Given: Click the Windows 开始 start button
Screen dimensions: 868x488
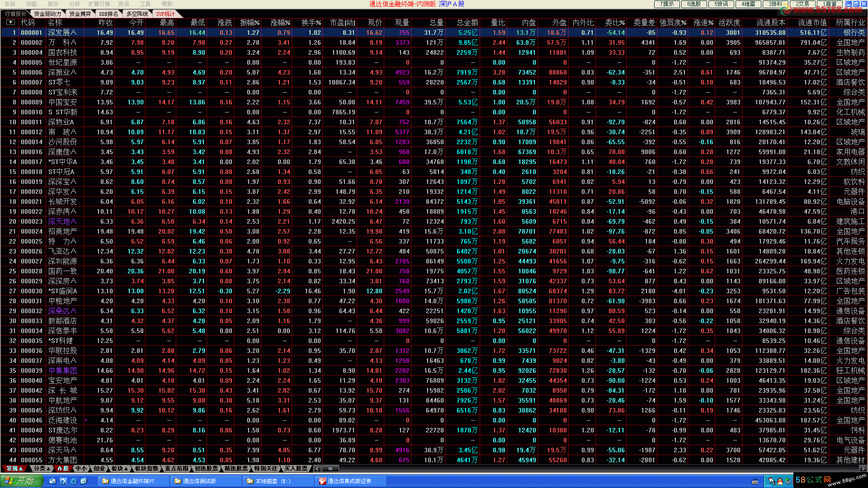Looking at the screenshot, I should (21, 481).
